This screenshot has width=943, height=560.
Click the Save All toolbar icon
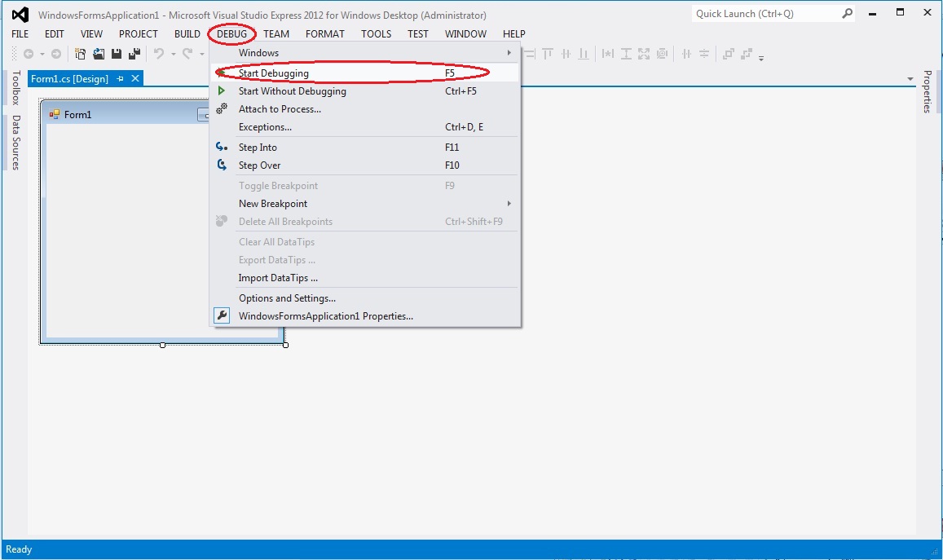(134, 54)
